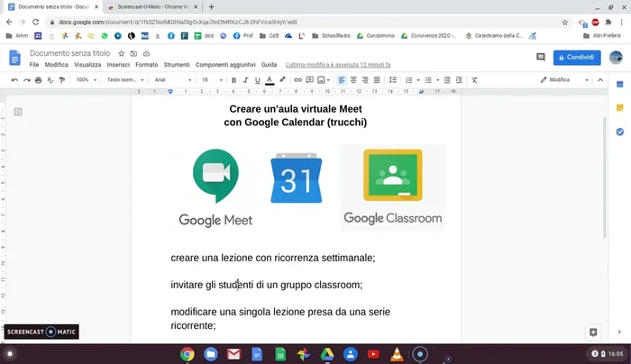Image resolution: width=631 pixels, height=364 pixels.
Task: Open the Guida menu
Action: 269,65
